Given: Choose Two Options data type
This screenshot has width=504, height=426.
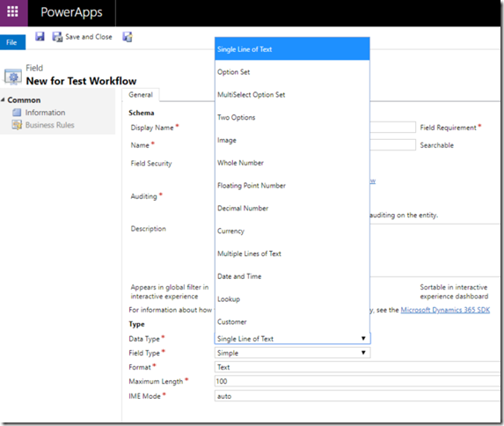Looking at the screenshot, I should coord(292,117).
